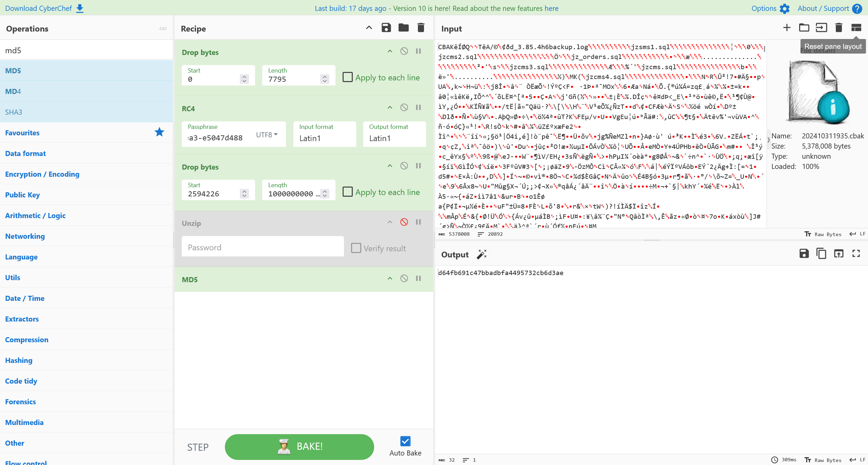
Task: Expand the Forensics category
Action: click(86, 402)
